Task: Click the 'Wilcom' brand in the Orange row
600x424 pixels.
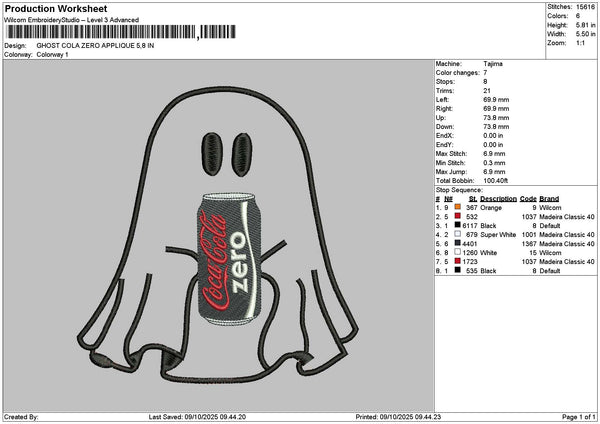Action: pyautogui.click(x=550, y=208)
